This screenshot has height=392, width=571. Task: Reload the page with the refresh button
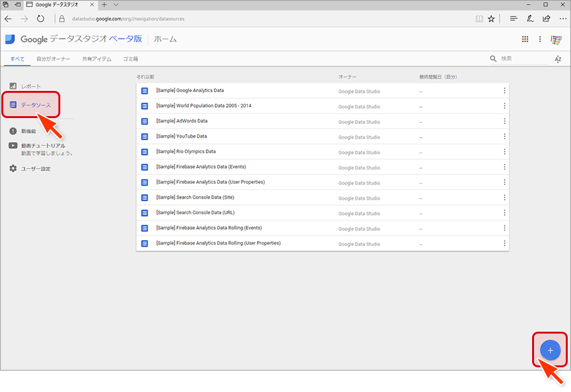[40, 19]
